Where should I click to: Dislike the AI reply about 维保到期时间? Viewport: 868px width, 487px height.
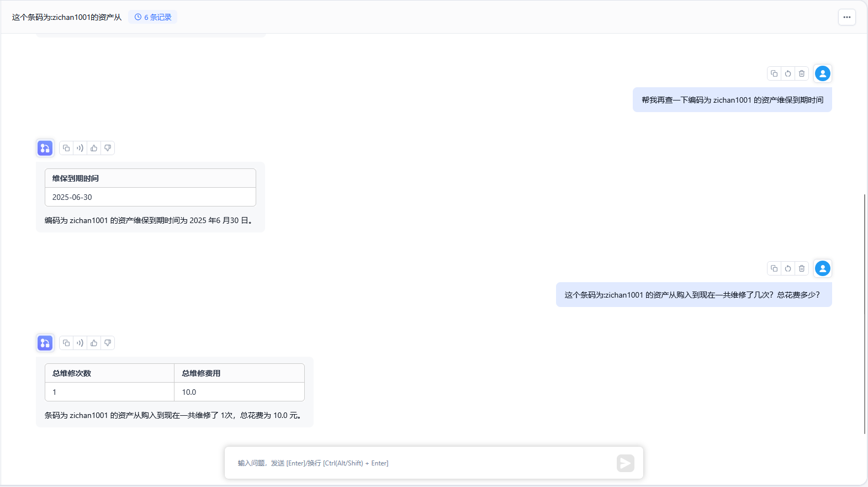(x=108, y=148)
